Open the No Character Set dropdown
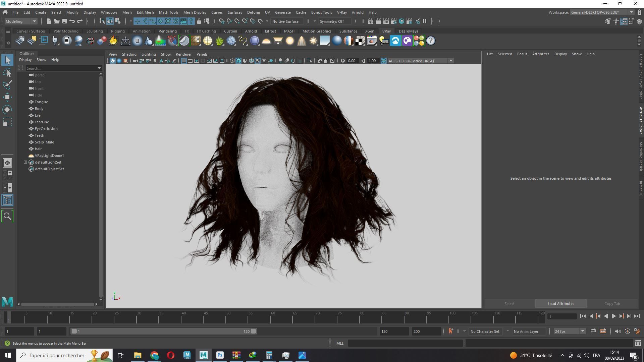Viewport: 644px width, 362px height. (486, 331)
